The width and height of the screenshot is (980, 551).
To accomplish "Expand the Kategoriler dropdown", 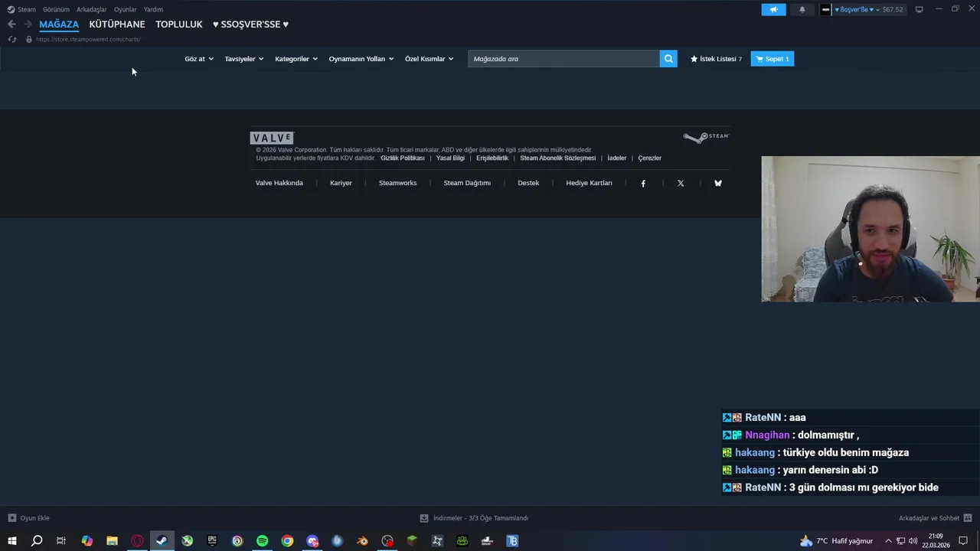I will click(x=296, y=59).
